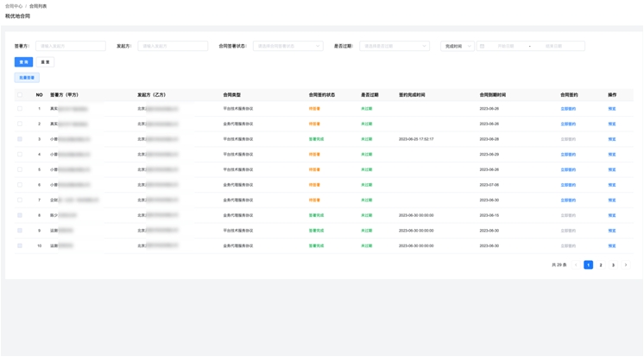Click the 批量签署 button
Image resolution: width=644 pixels, height=357 pixels.
click(27, 78)
